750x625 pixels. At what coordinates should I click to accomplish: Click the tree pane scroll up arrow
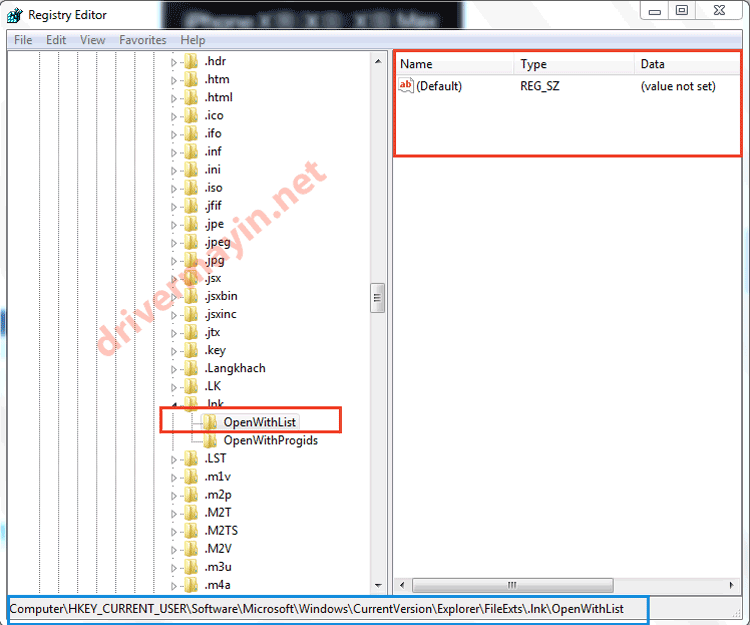pyautogui.click(x=378, y=61)
